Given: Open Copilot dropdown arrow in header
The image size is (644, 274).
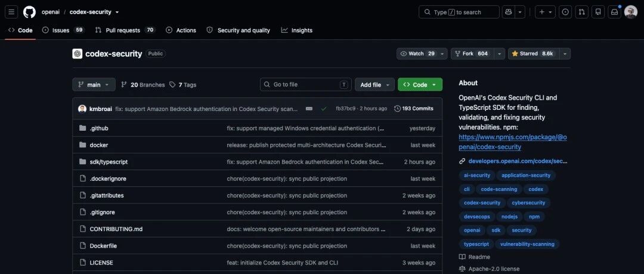Looking at the screenshot, I should 520,12.
